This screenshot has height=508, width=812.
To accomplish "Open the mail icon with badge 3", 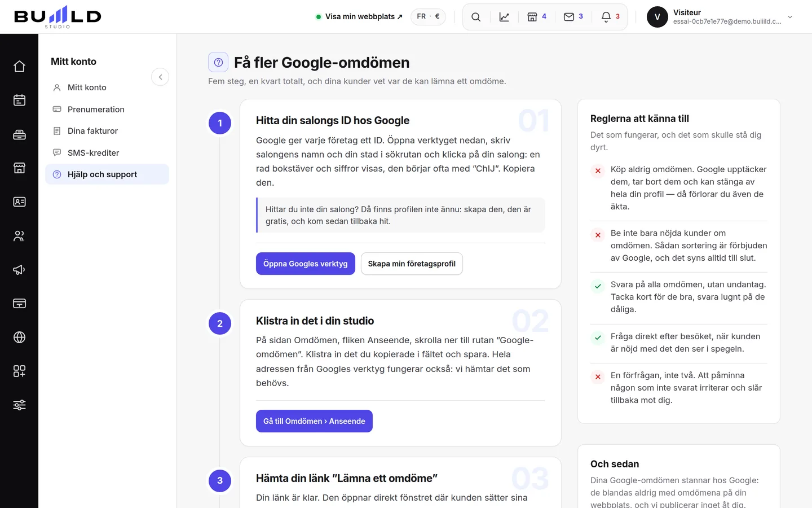I will 573,17.
